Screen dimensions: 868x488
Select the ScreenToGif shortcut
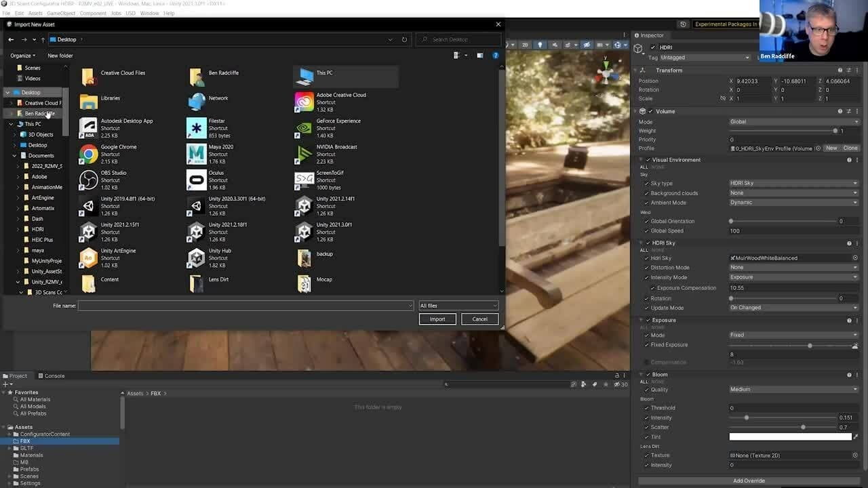point(319,180)
